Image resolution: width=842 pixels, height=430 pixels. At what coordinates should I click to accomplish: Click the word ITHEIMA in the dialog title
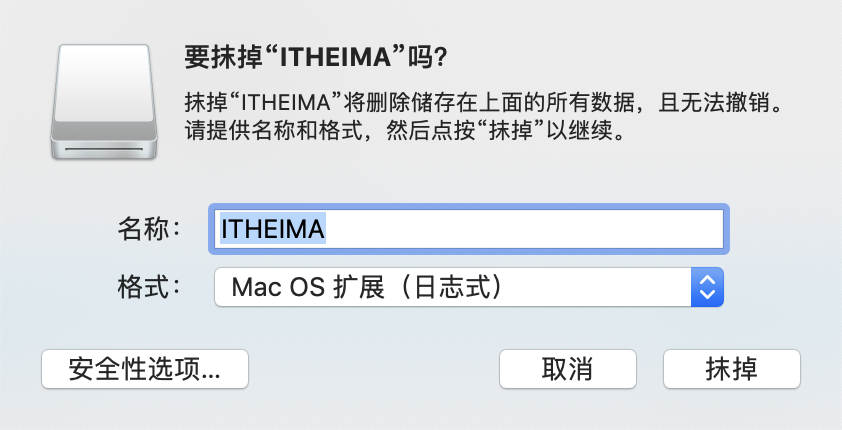pyautogui.click(x=337, y=57)
